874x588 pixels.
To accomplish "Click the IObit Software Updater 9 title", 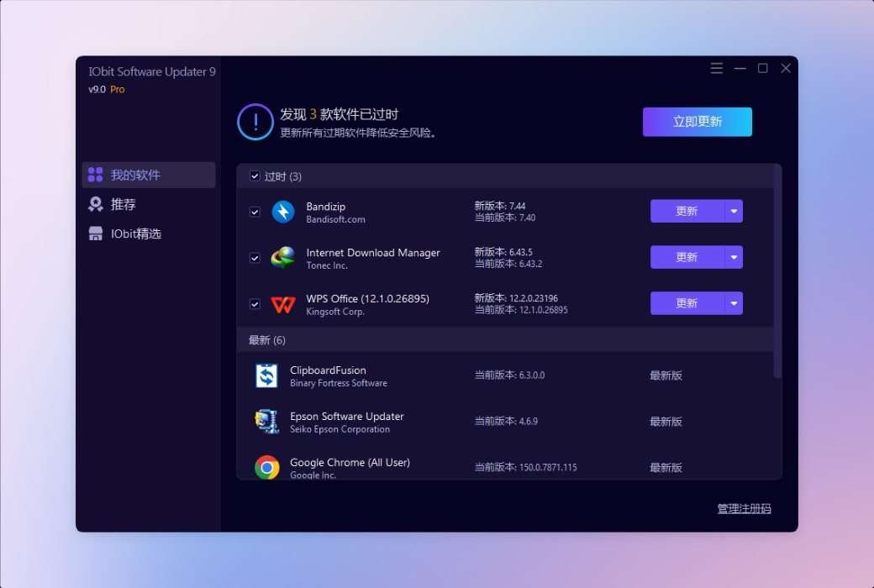I will click(151, 72).
